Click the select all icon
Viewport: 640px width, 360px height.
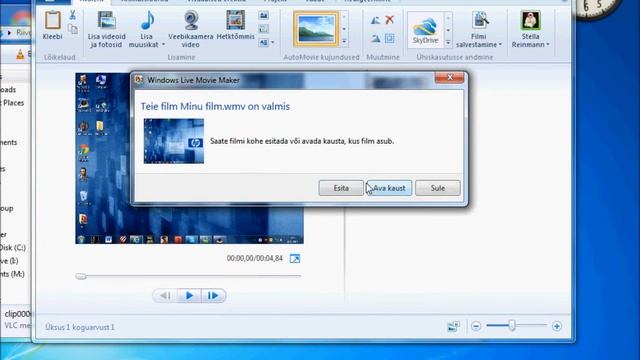389,39
